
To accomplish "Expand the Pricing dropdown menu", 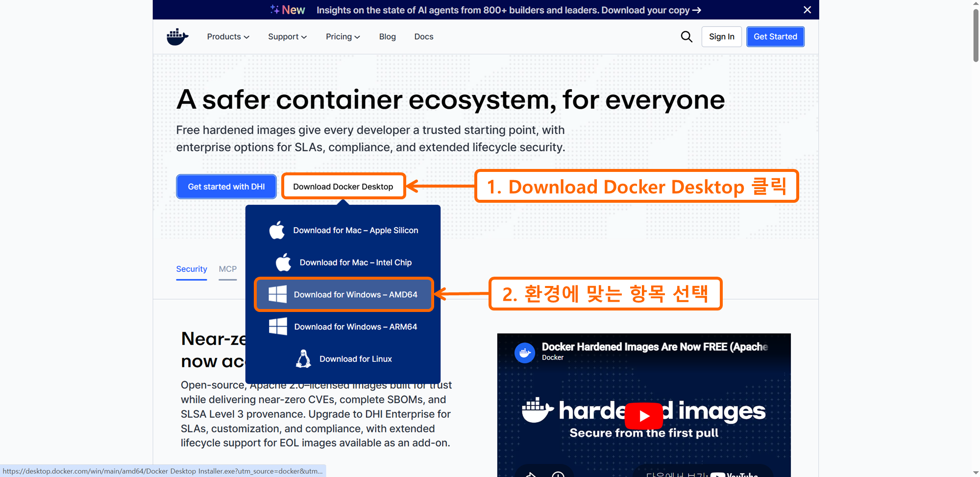I will click(343, 37).
